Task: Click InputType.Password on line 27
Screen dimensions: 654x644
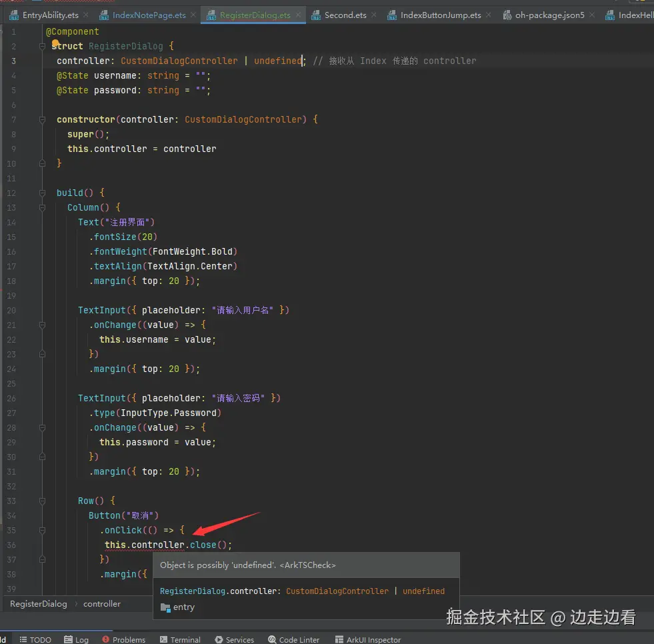Action: 169,413
